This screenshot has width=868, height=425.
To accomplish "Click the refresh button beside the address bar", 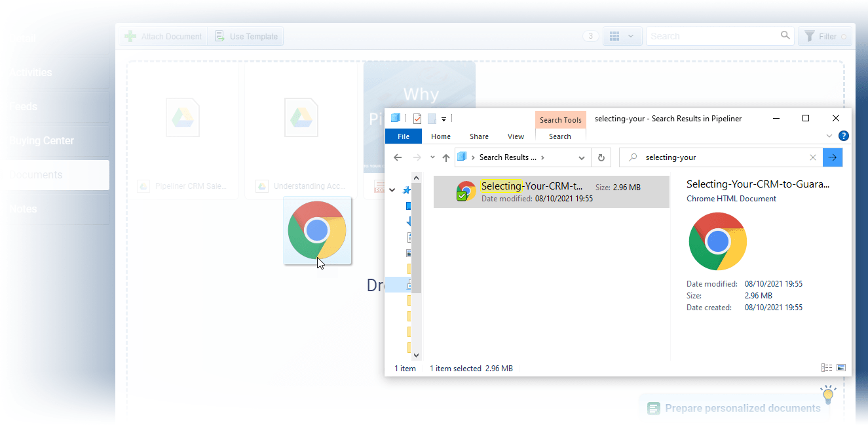I will point(601,157).
